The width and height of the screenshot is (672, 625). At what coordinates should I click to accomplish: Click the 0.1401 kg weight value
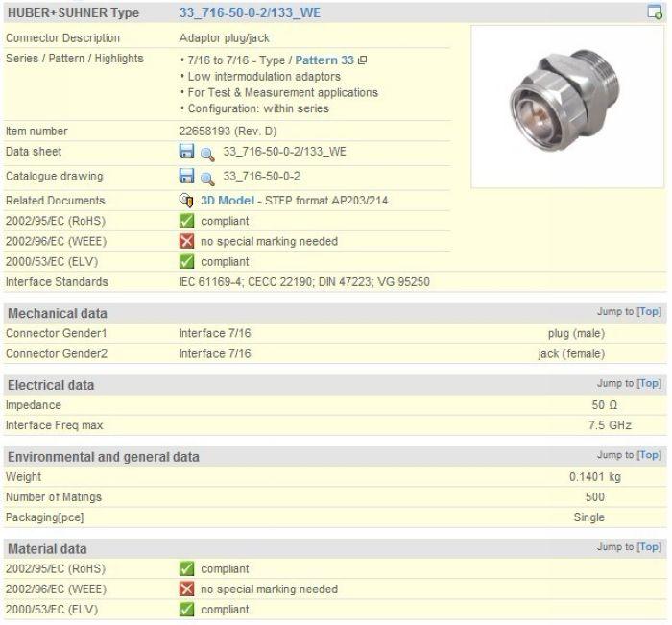[x=595, y=477]
